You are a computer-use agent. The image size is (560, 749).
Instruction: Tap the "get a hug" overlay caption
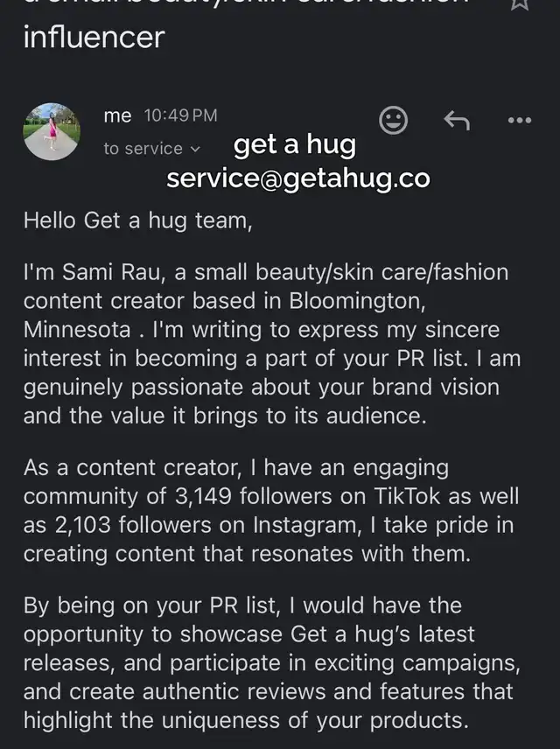tap(294, 145)
